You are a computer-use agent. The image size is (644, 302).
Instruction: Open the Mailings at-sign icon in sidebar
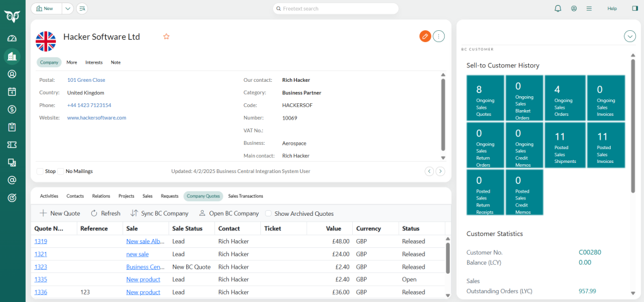tap(12, 180)
